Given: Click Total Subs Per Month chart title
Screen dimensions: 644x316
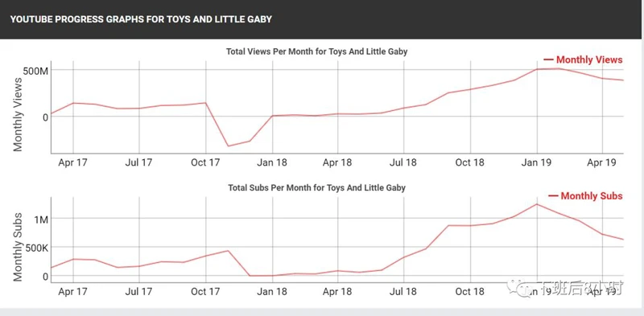Looking at the screenshot, I should click(316, 188).
